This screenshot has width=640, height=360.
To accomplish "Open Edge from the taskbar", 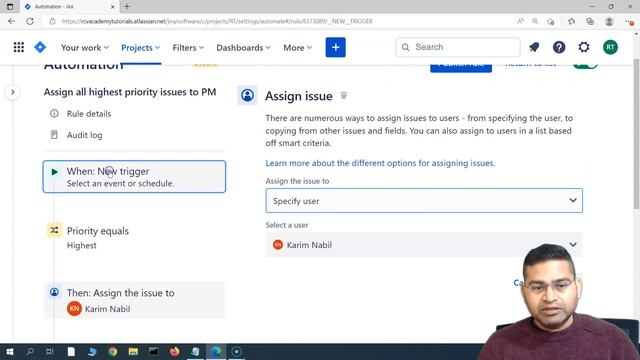I will [x=216, y=351].
